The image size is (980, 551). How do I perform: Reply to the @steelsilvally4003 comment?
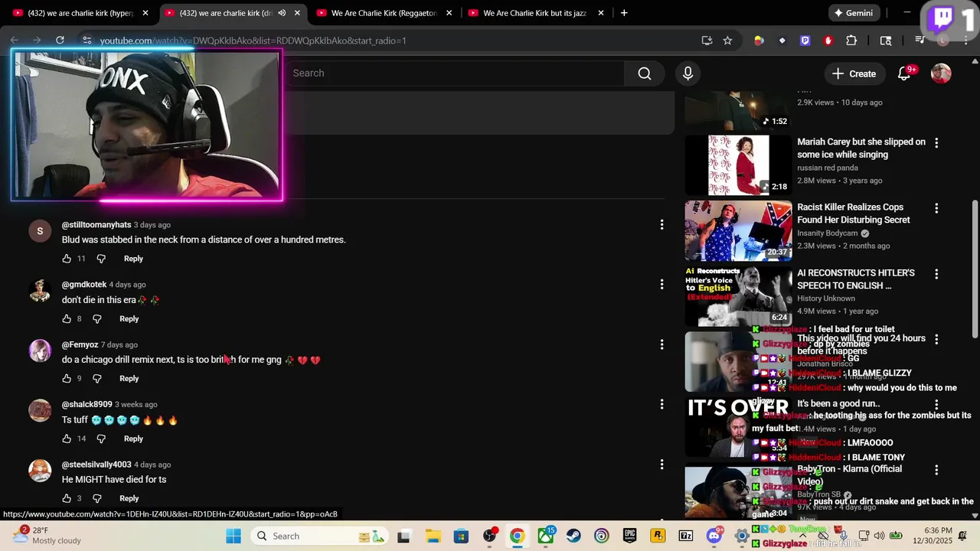[x=129, y=498]
